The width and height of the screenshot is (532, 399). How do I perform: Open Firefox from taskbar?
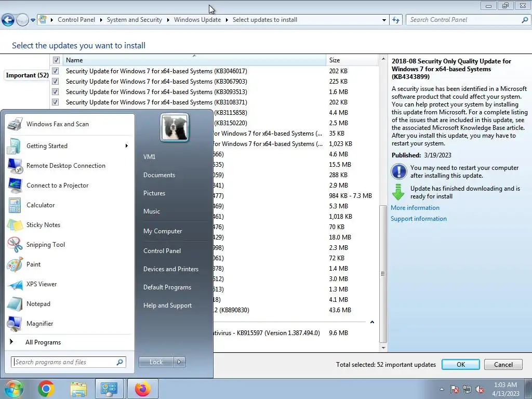[x=142, y=389]
